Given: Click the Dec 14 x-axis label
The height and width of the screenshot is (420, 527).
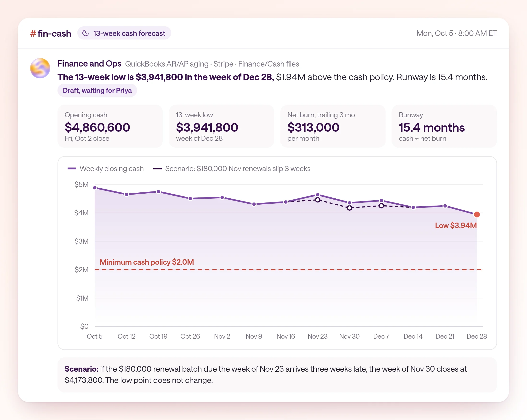Looking at the screenshot, I should click(x=413, y=336).
